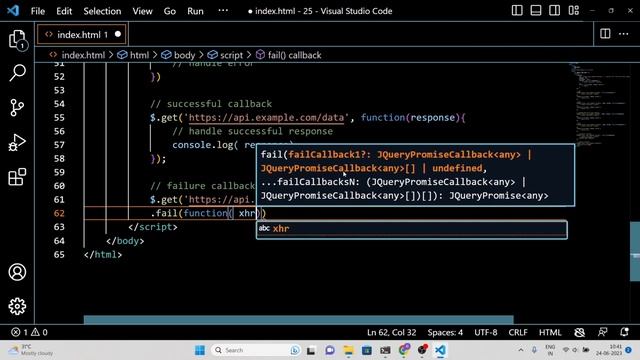640x360 pixels.
Task: Open Customize Layout icon
Action: (x=573, y=11)
